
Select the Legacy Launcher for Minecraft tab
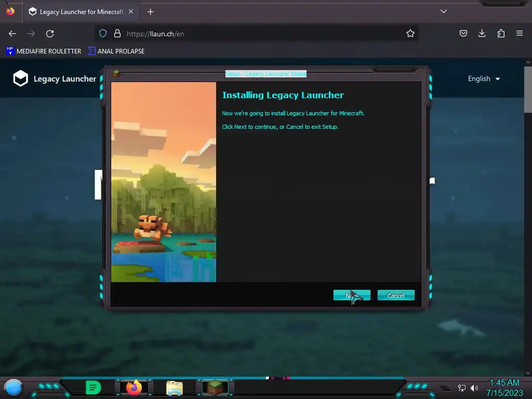82,12
